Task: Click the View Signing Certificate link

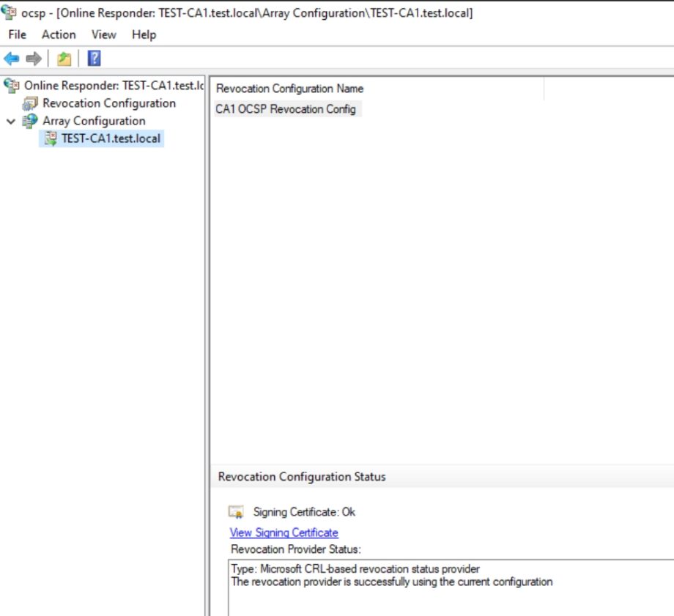Action: coord(284,532)
